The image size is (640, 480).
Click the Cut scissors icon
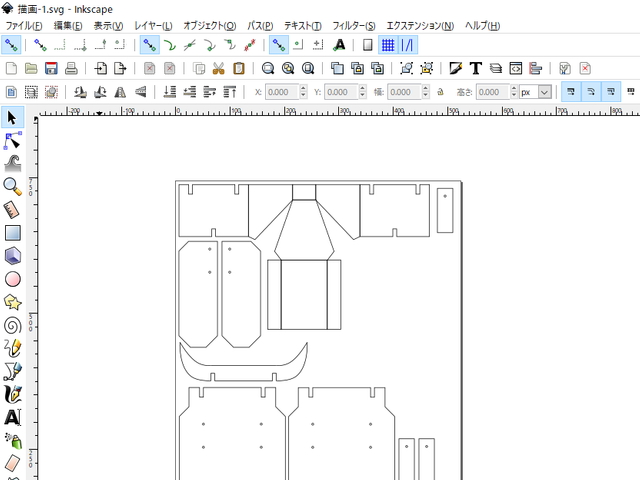(x=219, y=68)
